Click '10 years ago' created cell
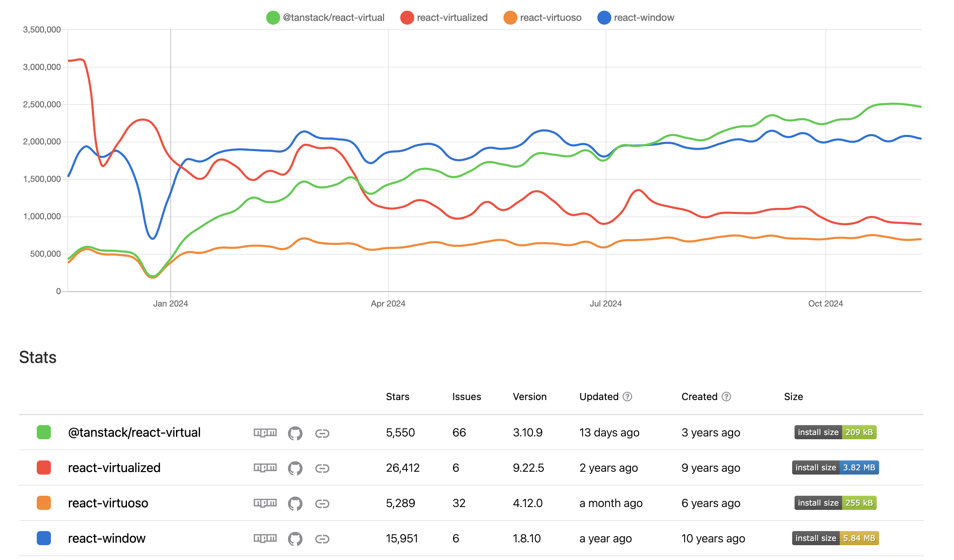 713,538
